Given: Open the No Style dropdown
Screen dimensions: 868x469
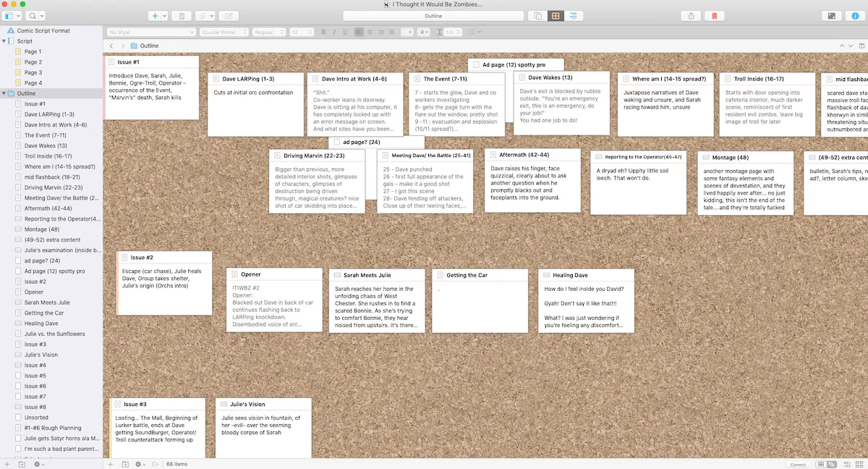Looking at the screenshot, I should tap(151, 32).
